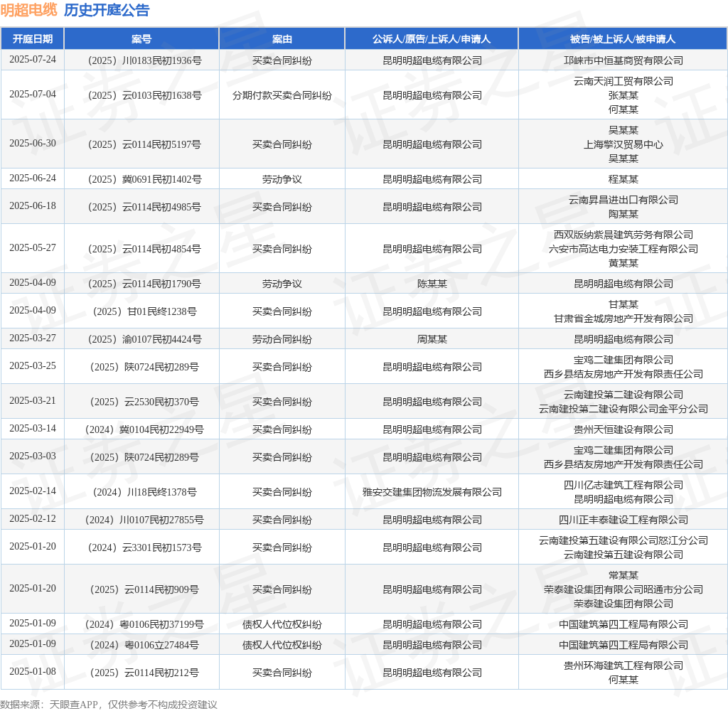Image resolution: width=728 pixels, height=711 pixels.
Task: Select case number '(2025)云2530民初370号'
Action: (x=144, y=402)
